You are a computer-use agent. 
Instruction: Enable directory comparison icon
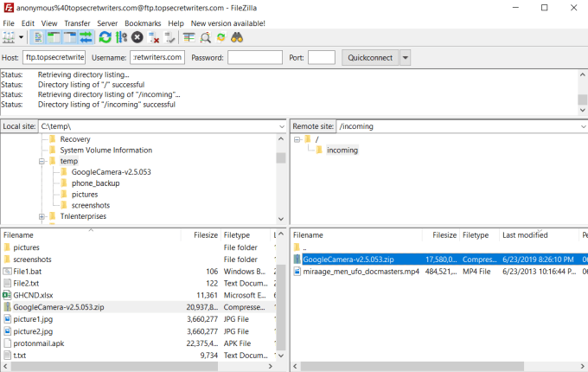205,37
